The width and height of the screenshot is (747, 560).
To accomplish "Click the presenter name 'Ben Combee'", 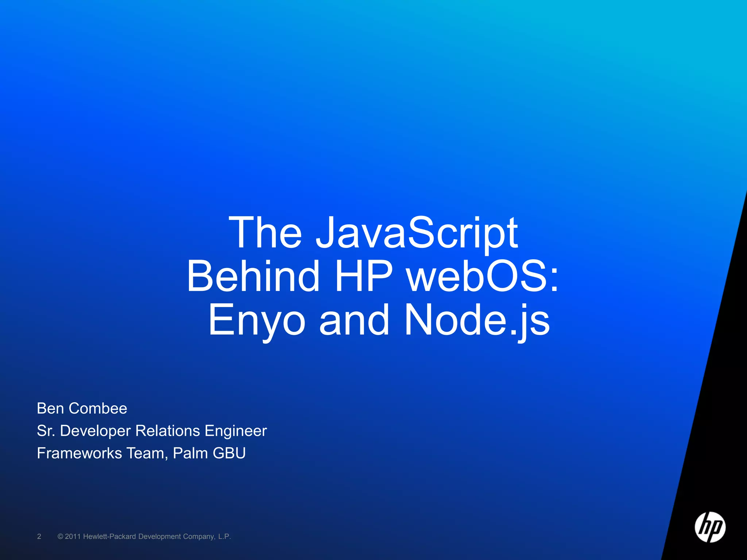I will pyautogui.click(x=82, y=408).
